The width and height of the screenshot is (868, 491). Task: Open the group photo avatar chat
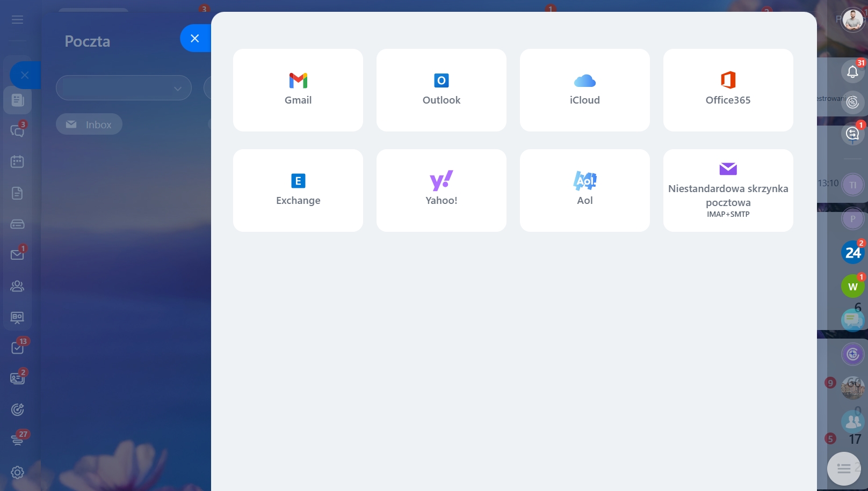click(x=853, y=388)
